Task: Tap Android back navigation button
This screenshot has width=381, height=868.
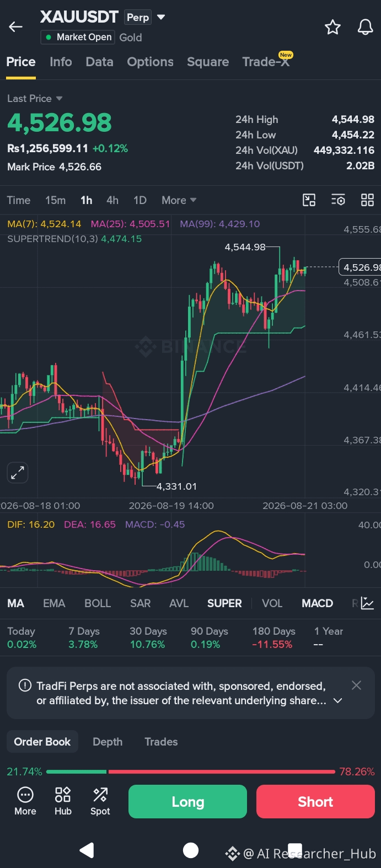Action: pos(87,850)
